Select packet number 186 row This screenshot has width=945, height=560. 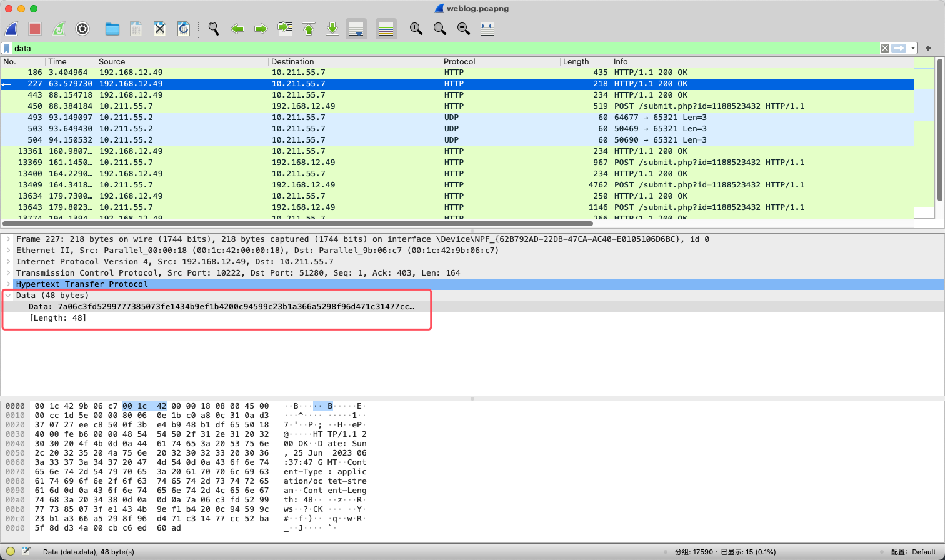point(457,72)
